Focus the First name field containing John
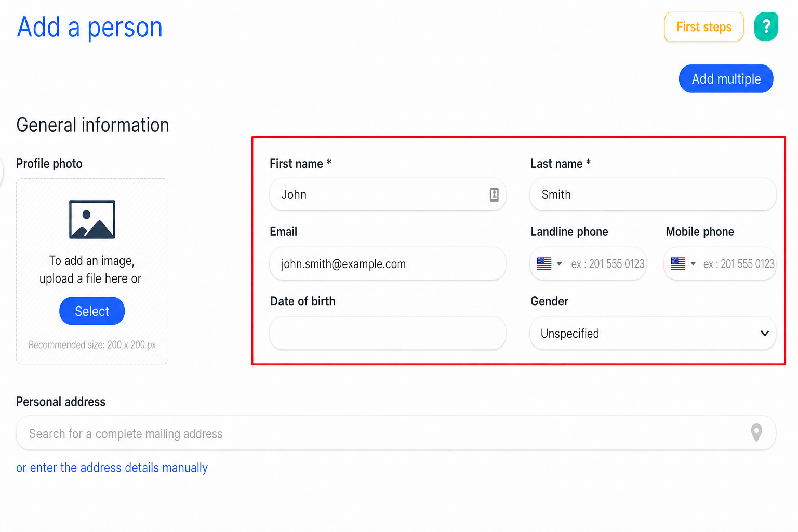Viewport: 798px width, 532px height. click(x=388, y=194)
